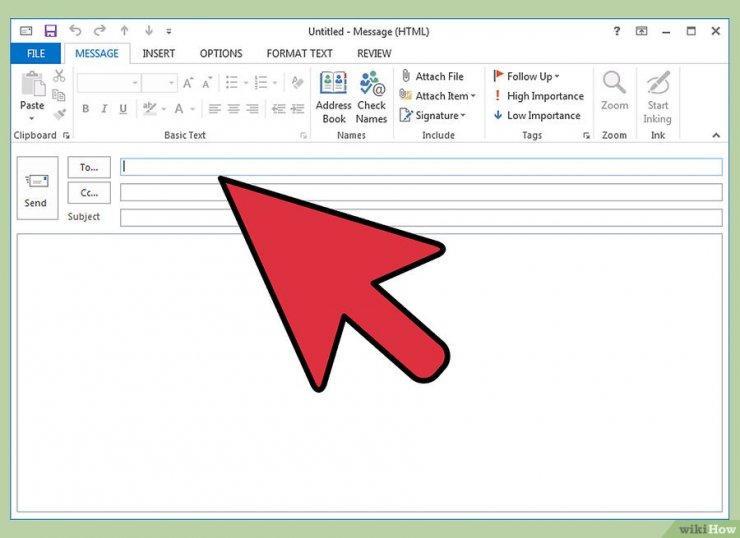Go to previous item with the up arrow
The image size is (740, 538).
coord(124,31)
